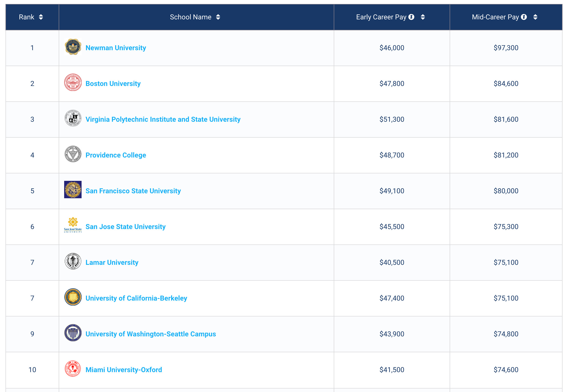Open the Lamar University link
This screenshot has height=392, width=568.
click(112, 263)
